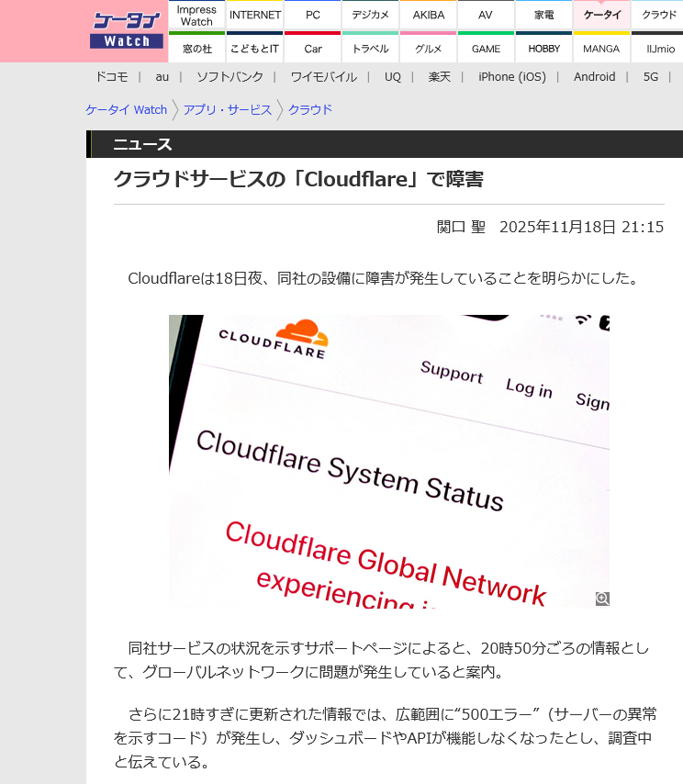Click the ケータイ Watch breadcrumb link
This screenshot has height=784, width=683.
[127, 110]
